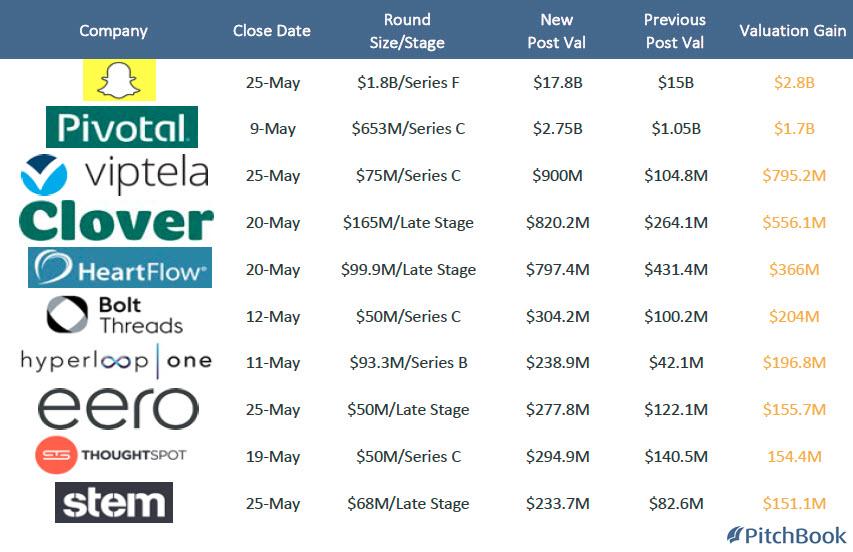The height and width of the screenshot is (552, 853).
Task: Click the PitchBook watermark logo
Action: point(787,535)
